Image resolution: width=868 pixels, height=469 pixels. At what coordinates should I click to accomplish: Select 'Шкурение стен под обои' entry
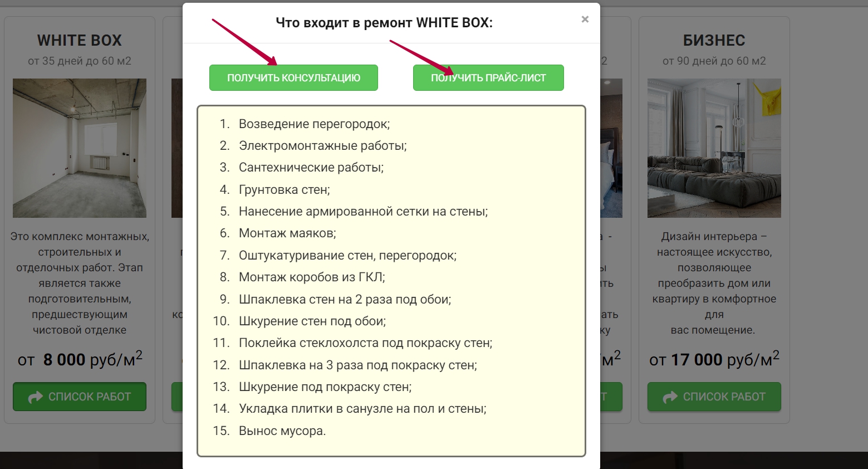312,321
